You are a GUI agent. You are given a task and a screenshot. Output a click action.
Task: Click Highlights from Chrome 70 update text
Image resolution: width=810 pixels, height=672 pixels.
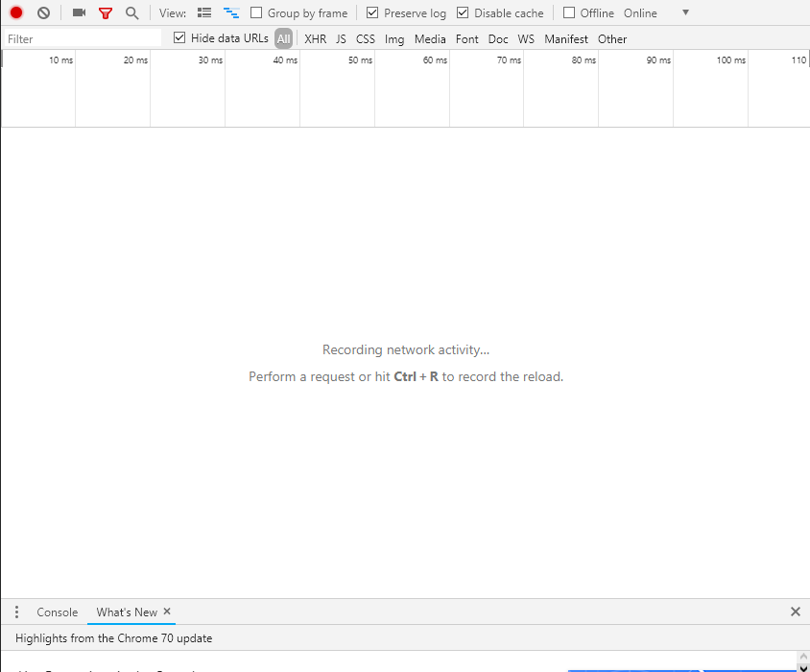pos(113,638)
